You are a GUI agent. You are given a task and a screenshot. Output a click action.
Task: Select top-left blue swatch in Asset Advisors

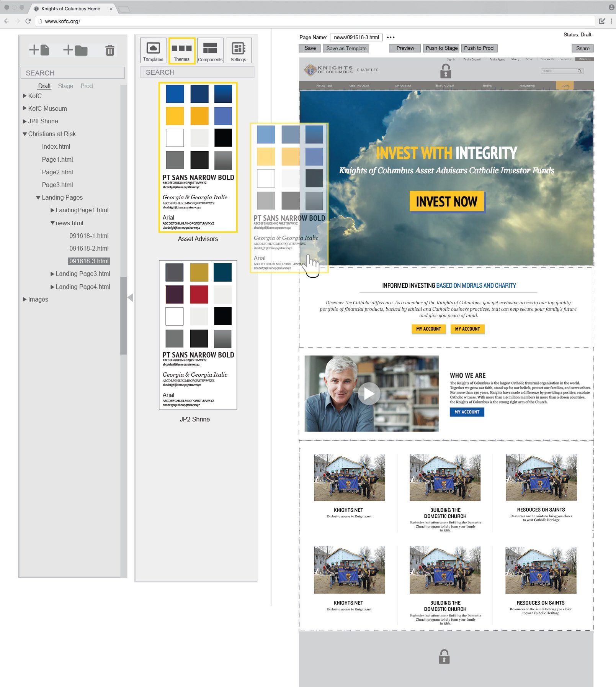click(175, 94)
